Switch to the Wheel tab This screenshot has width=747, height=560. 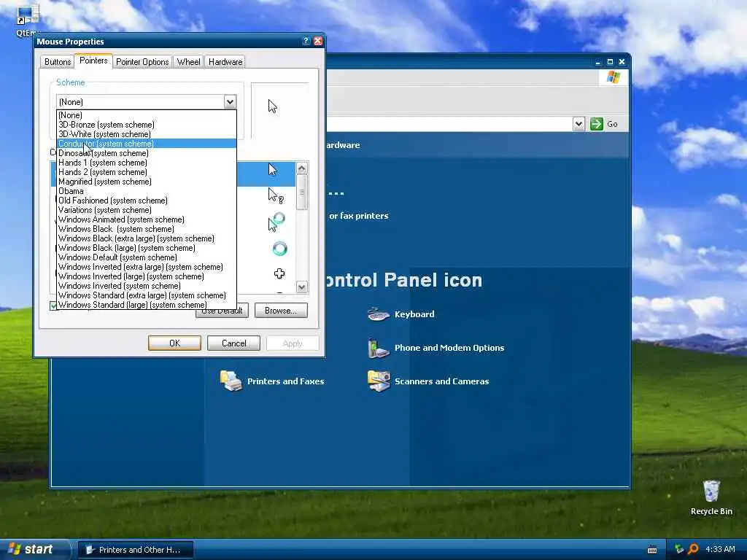tap(189, 62)
